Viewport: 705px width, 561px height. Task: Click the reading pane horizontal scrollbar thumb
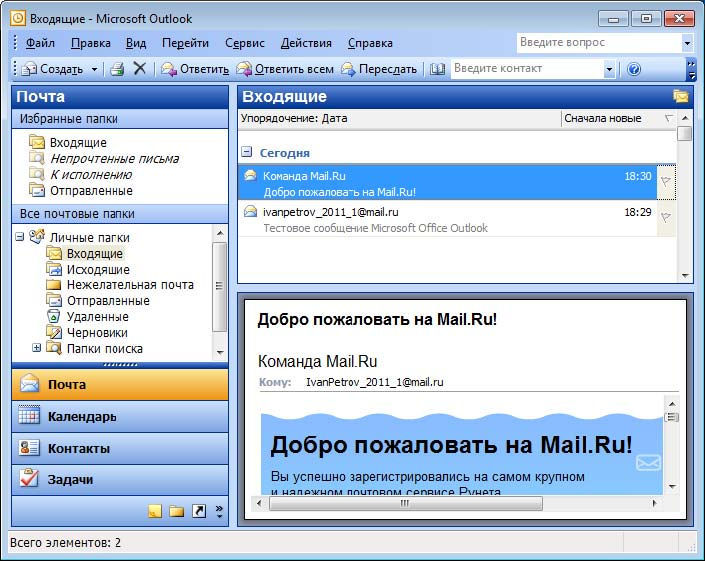coord(406,503)
